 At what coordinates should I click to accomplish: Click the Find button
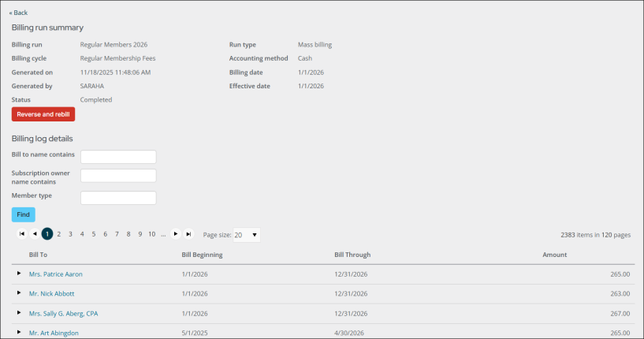click(x=24, y=214)
